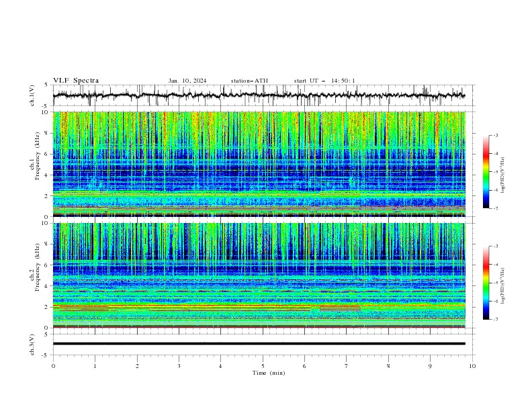
Task: Click the ch.1 voltage waveform trace
Action: click(x=259, y=95)
